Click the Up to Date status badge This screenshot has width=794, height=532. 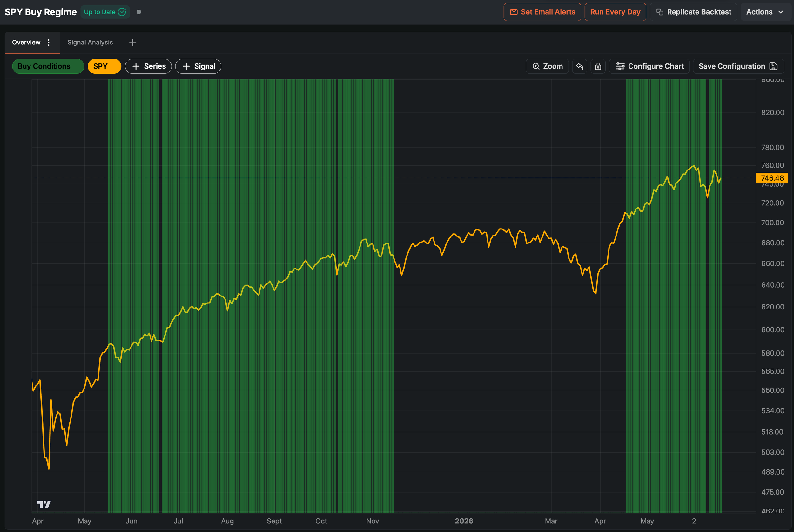point(105,12)
